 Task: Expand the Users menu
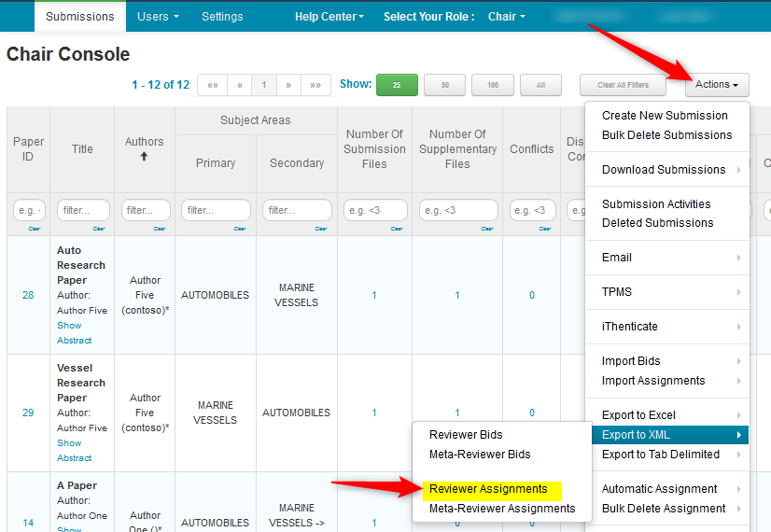point(158,17)
